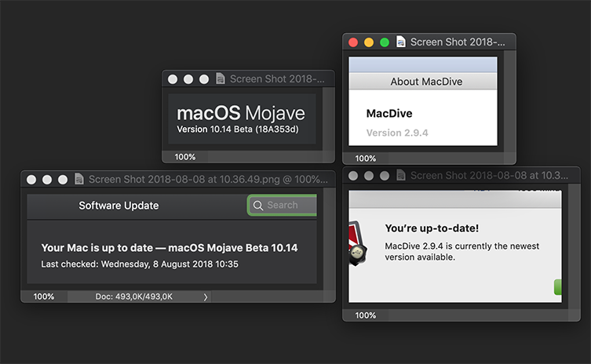Close the About MacDive window with red button
The image size is (591, 364).
pos(353,42)
